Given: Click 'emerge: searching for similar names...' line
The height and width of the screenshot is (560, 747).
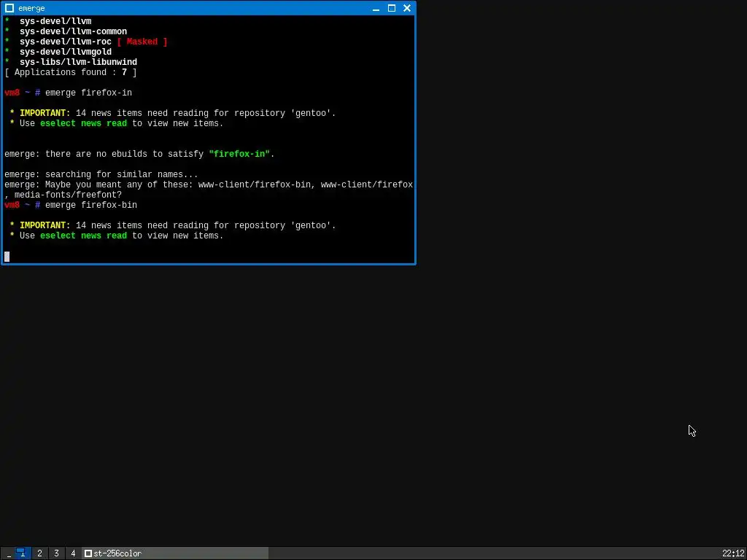Looking at the screenshot, I should [x=101, y=175].
